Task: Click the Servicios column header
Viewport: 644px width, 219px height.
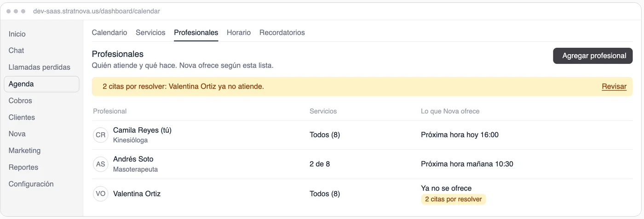Action: click(323, 111)
